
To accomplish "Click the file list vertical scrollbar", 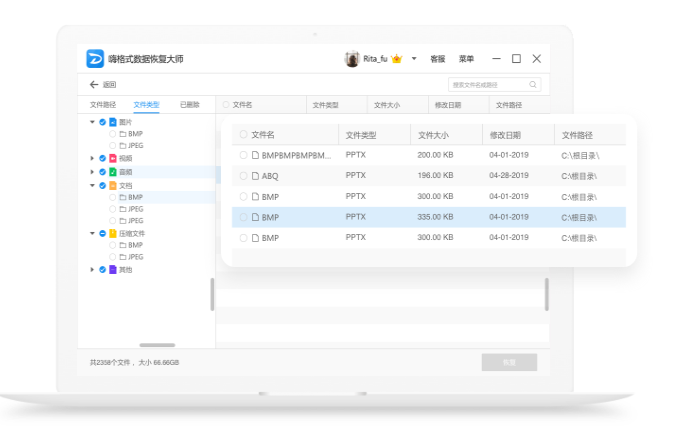I will 547,295.
